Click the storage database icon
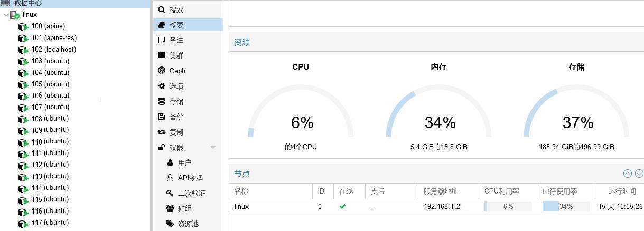The width and height of the screenshot is (644, 231). click(162, 101)
